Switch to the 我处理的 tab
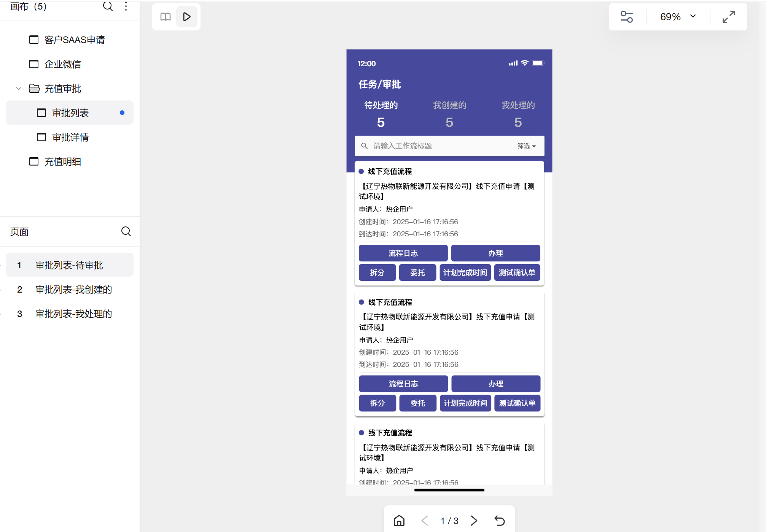 click(518, 105)
